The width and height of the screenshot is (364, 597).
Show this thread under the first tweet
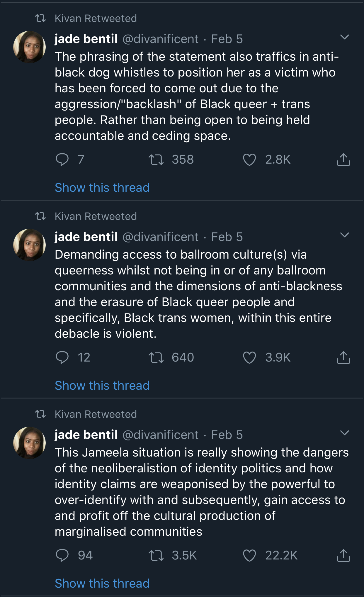(x=102, y=188)
